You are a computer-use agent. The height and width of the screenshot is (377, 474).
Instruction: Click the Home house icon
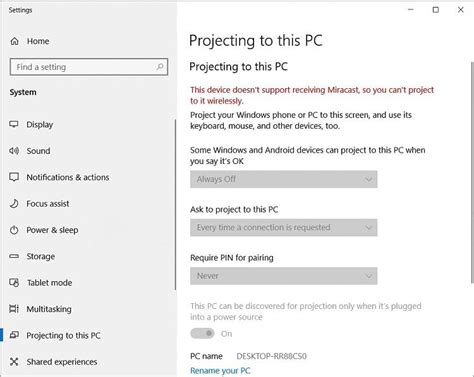15,41
